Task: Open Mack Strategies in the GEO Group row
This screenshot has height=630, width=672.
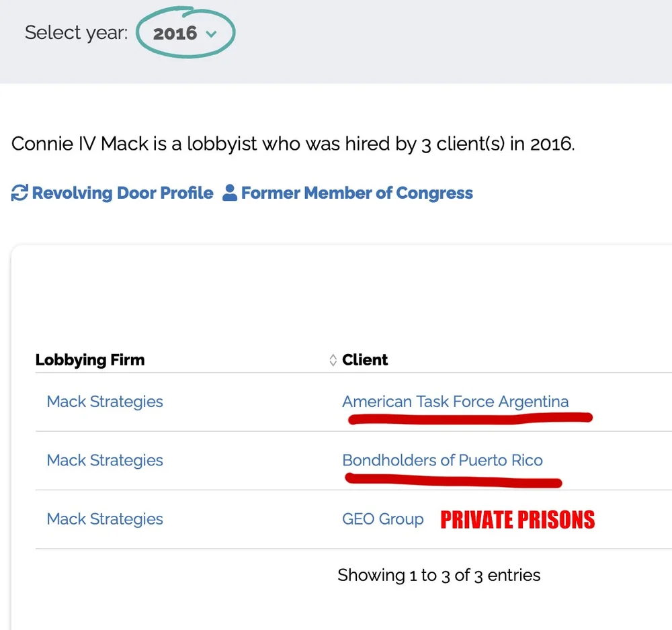Action: [x=105, y=519]
